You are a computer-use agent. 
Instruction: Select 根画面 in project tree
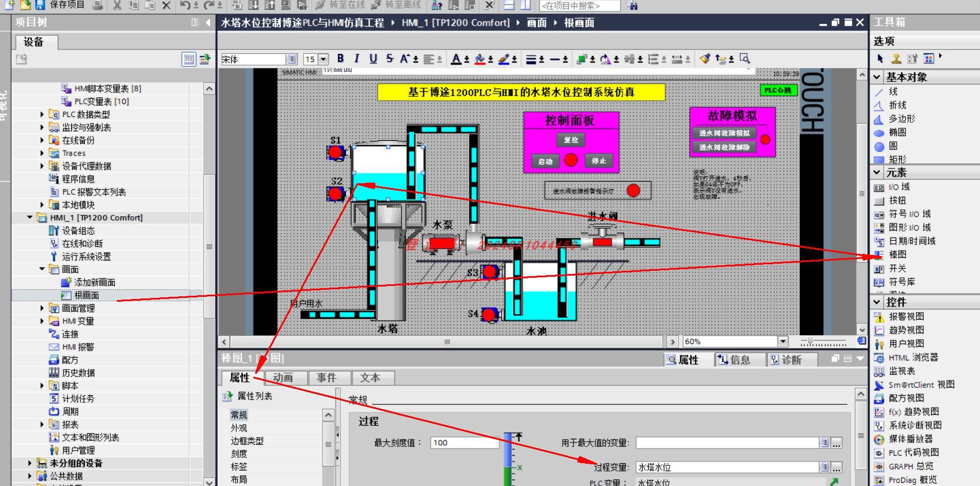click(87, 295)
